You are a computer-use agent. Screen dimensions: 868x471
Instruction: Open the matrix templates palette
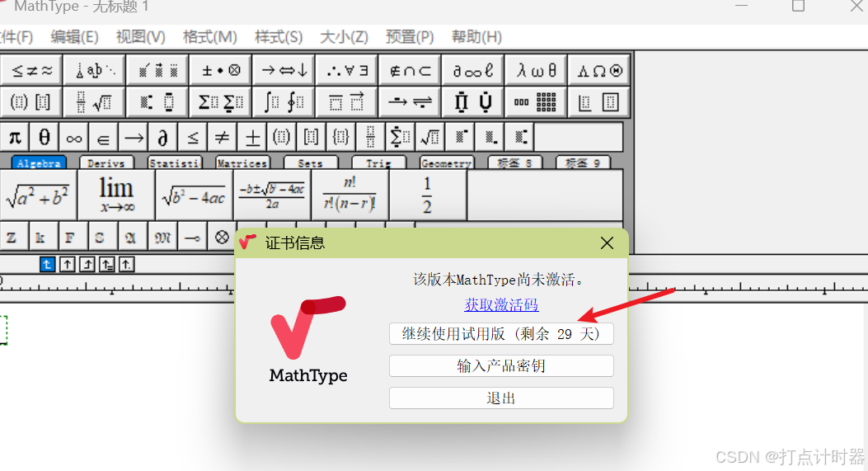(537, 102)
